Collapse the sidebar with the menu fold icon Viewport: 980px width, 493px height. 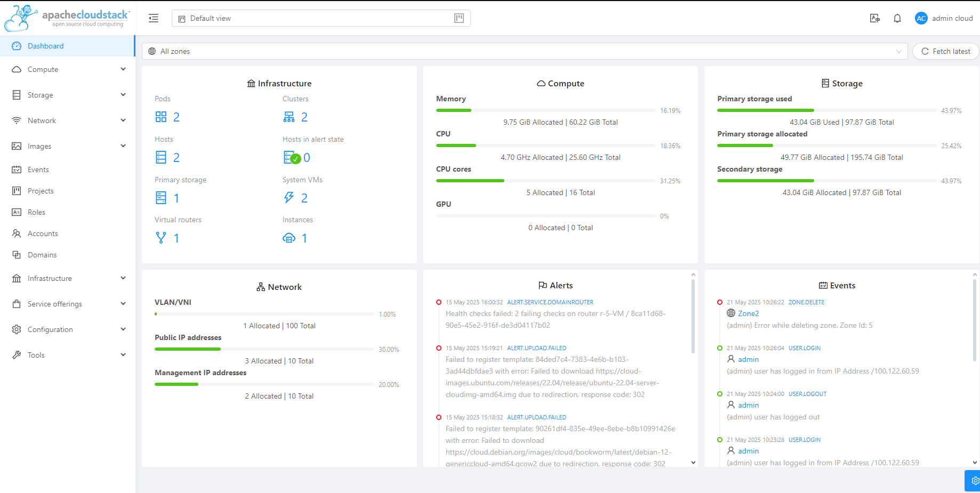(x=154, y=18)
